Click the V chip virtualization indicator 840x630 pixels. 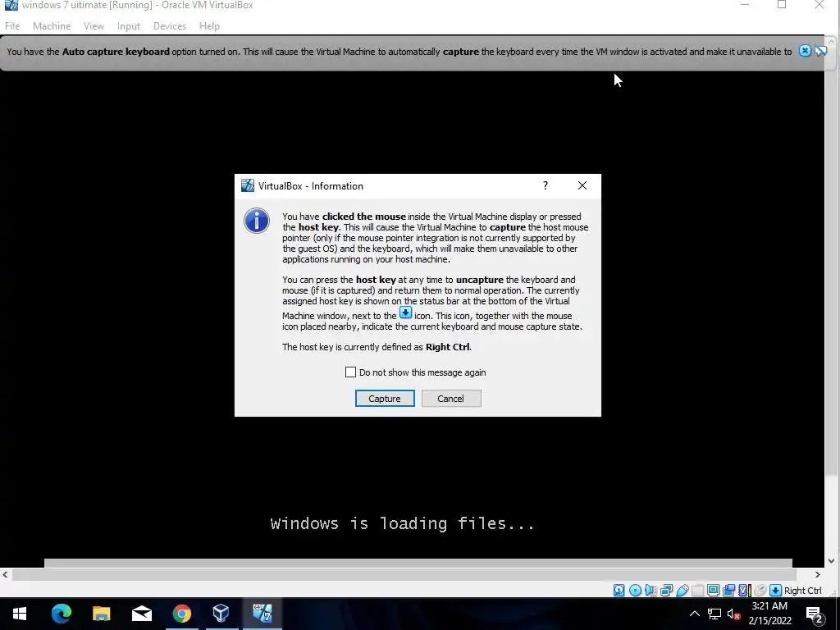(x=743, y=591)
